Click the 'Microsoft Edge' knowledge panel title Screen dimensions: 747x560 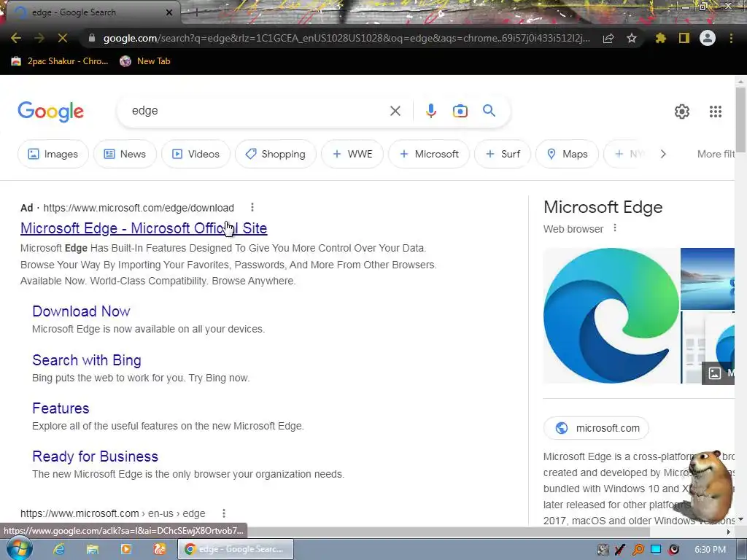[603, 207]
